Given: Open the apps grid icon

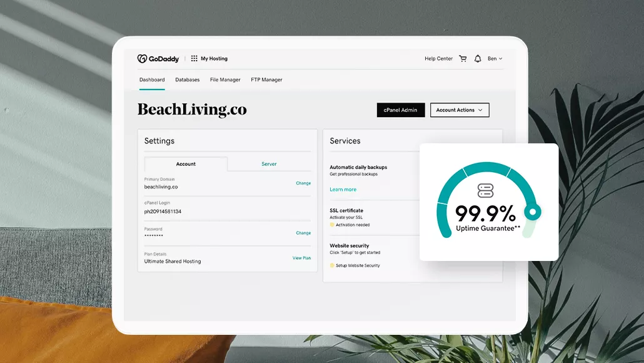Looking at the screenshot, I should (x=194, y=58).
